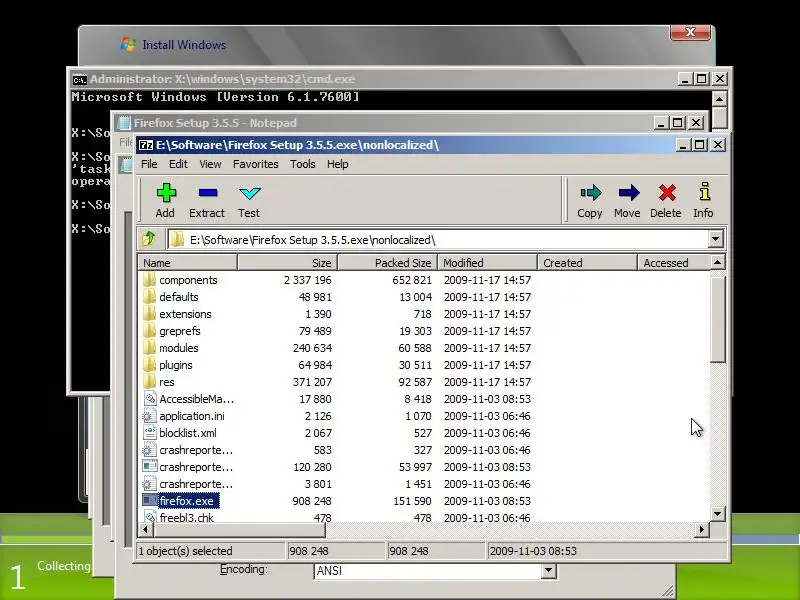The height and width of the screenshot is (600, 800).
Task: Select the blocklist.xml file name
Action: (188, 433)
